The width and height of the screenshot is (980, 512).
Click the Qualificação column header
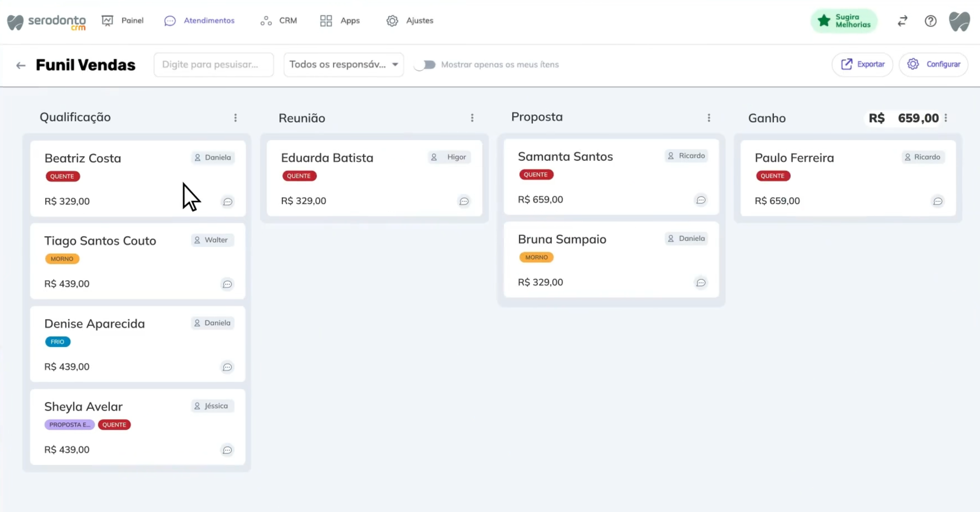click(75, 117)
